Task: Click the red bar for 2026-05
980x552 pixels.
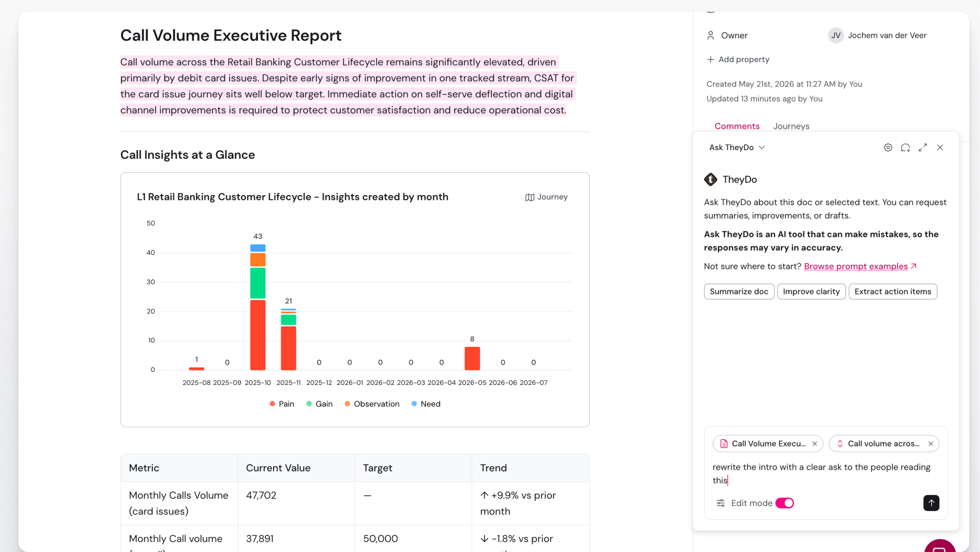Action: [x=472, y=358]
